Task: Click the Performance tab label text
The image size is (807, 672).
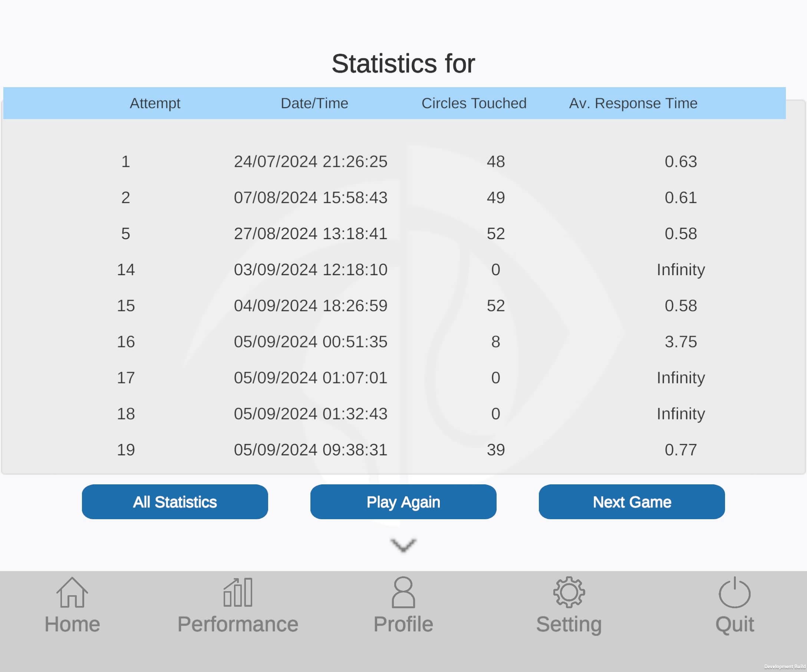Action: [x=237, y=624]
